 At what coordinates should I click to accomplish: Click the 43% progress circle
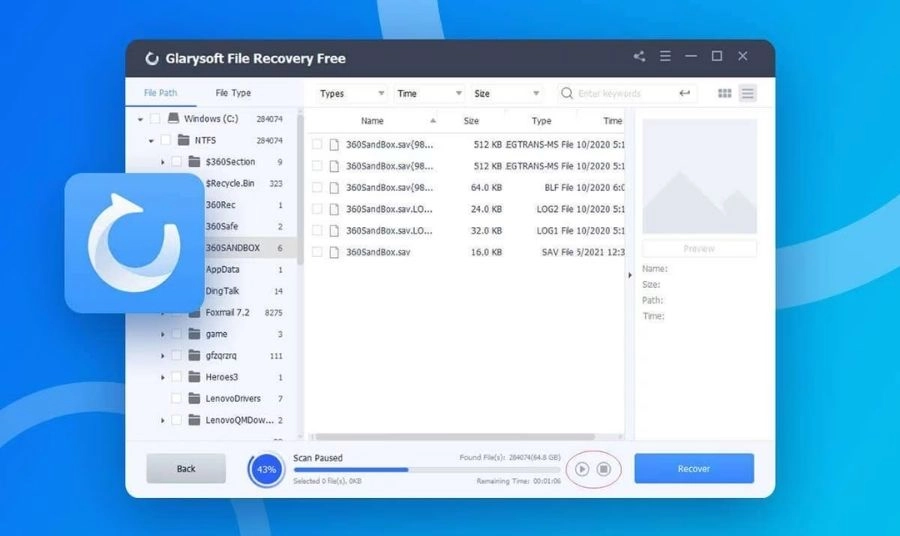(266, 469)
